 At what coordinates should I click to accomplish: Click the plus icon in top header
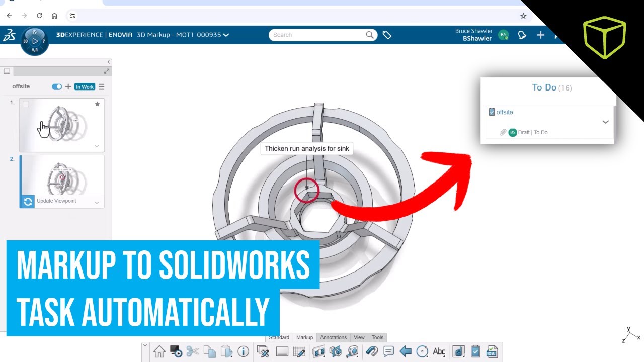[x=540, y=35]
